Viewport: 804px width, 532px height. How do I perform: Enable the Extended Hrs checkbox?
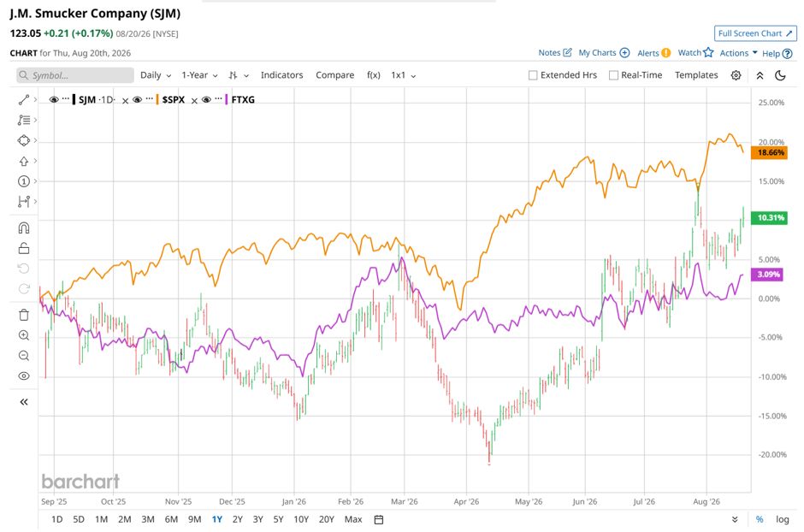coord(533,75)
